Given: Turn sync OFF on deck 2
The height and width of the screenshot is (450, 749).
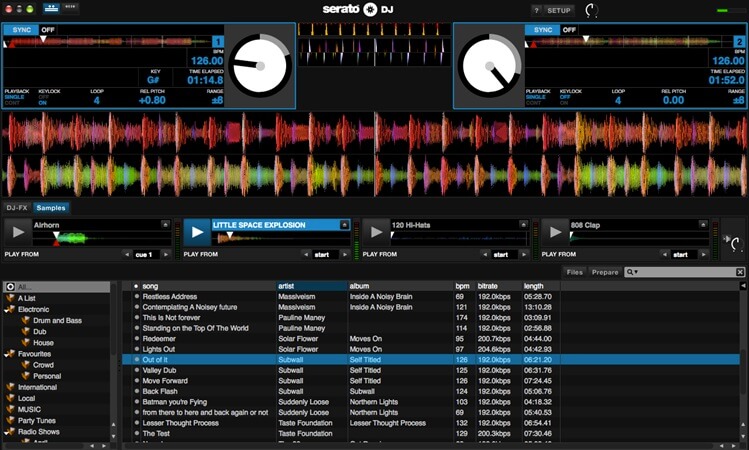Looking at the screenshot, I should (x=569, y=30).
